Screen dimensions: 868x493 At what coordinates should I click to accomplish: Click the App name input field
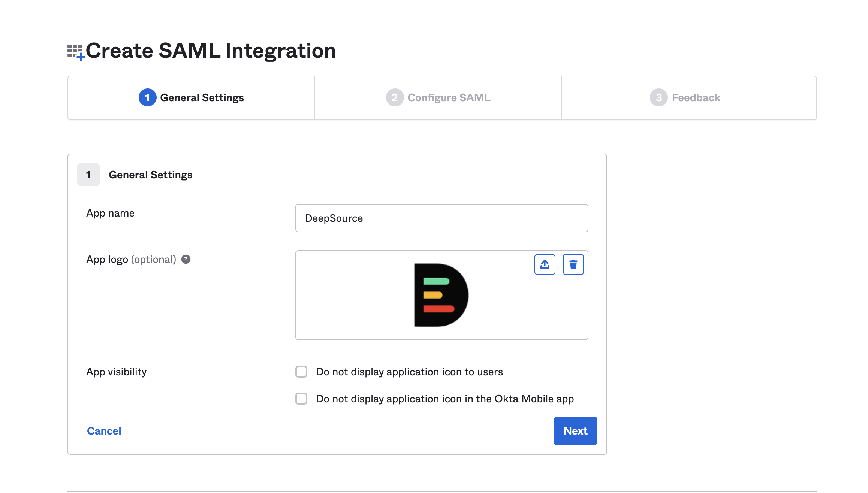point(441,218)
